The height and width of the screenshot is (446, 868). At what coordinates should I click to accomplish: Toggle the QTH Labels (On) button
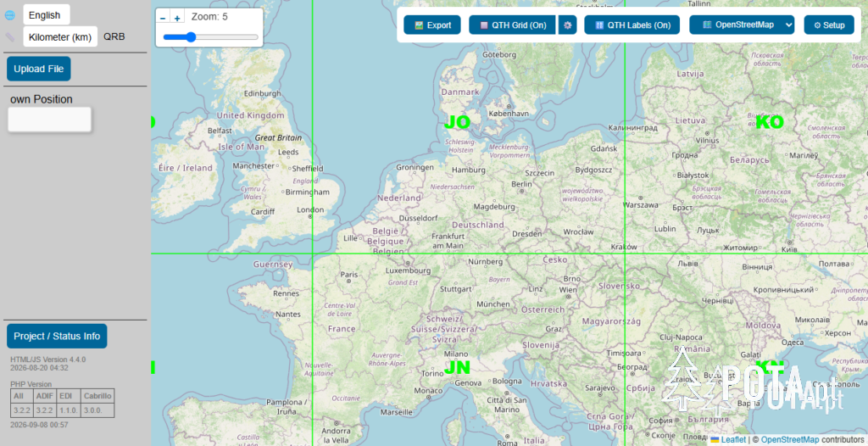click(x=632, y=25)
